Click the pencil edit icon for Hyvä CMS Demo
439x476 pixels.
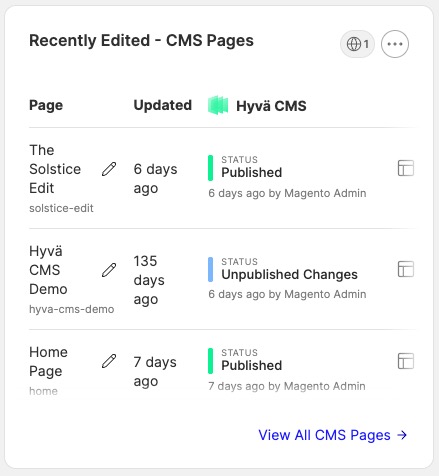[x=109, y=270]
